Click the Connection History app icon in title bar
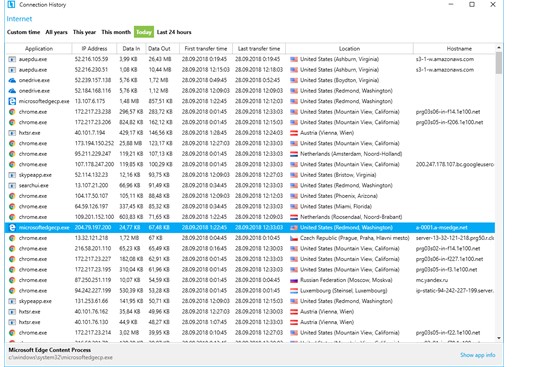Viewport: 538px width, 367px height. pyautogui.click(x=11, y=4)
